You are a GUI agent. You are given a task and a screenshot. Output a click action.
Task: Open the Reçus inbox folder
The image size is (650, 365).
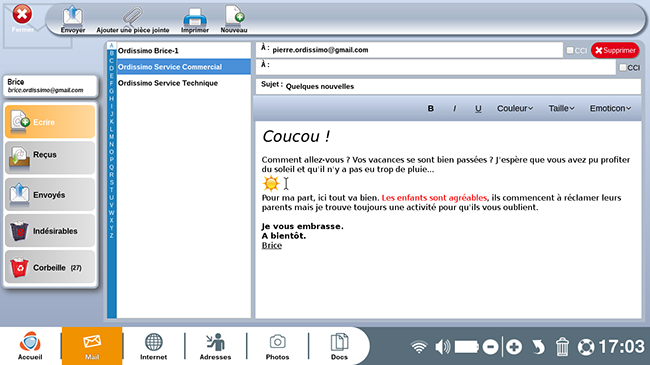(50, 157)
